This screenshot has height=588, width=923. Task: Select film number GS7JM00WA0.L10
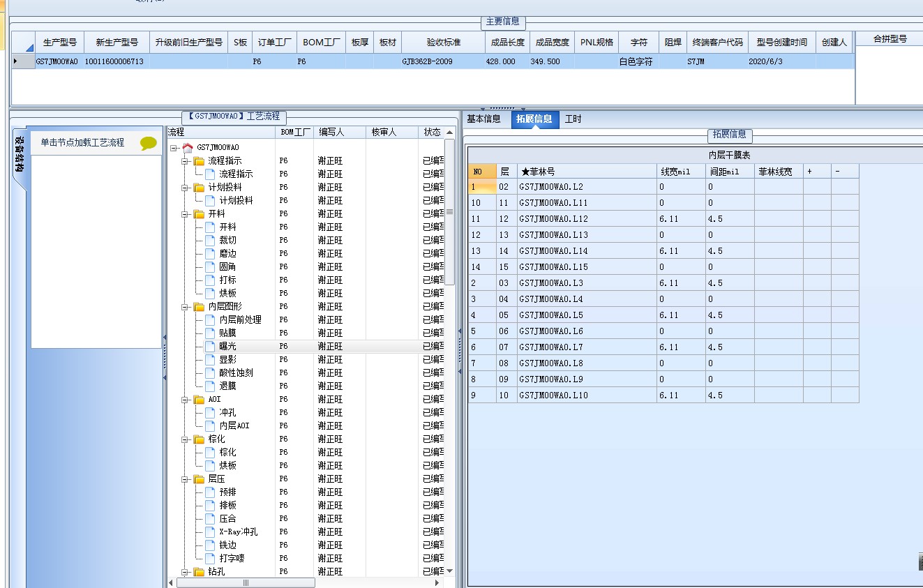587,395
